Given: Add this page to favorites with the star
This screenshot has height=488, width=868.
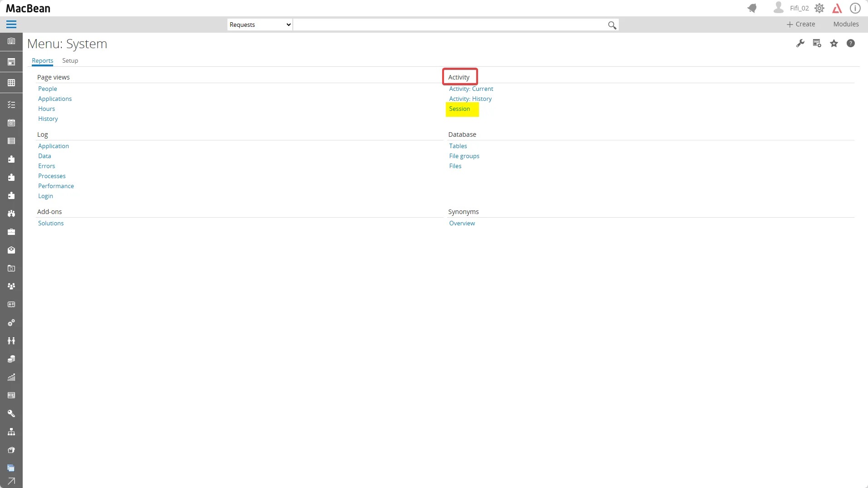Looking at the screenshot, I should [834, 43].
